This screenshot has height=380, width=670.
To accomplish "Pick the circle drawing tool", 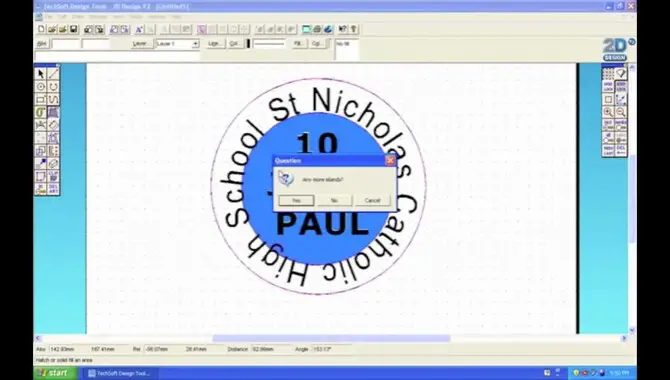I will (41, 87).
